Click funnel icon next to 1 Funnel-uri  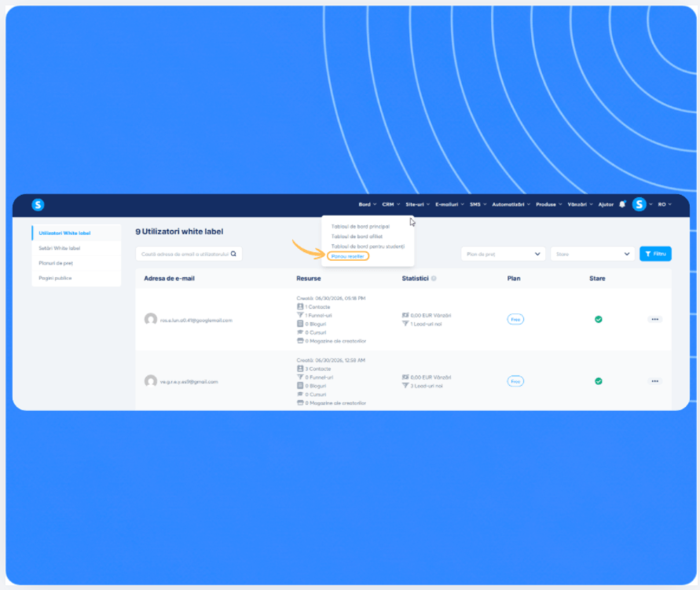click(300, 315)
